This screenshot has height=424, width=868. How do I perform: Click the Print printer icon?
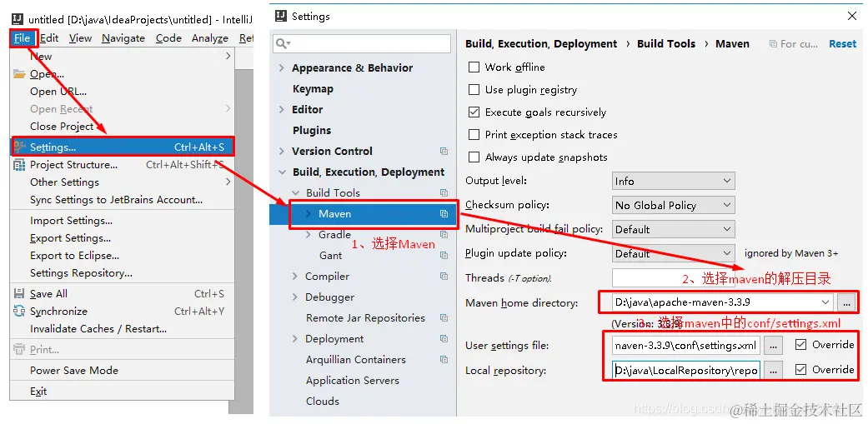click(x=19, y=350)
